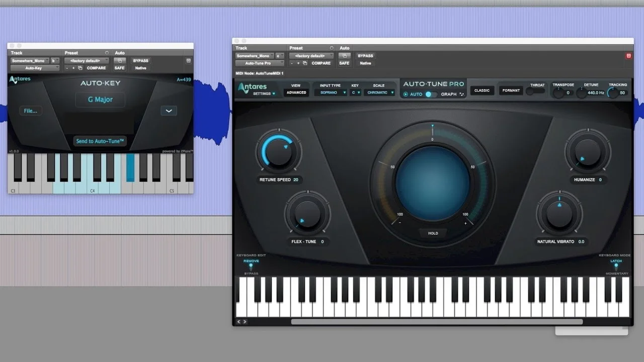Click HOLD button under pitch meter

433,233
